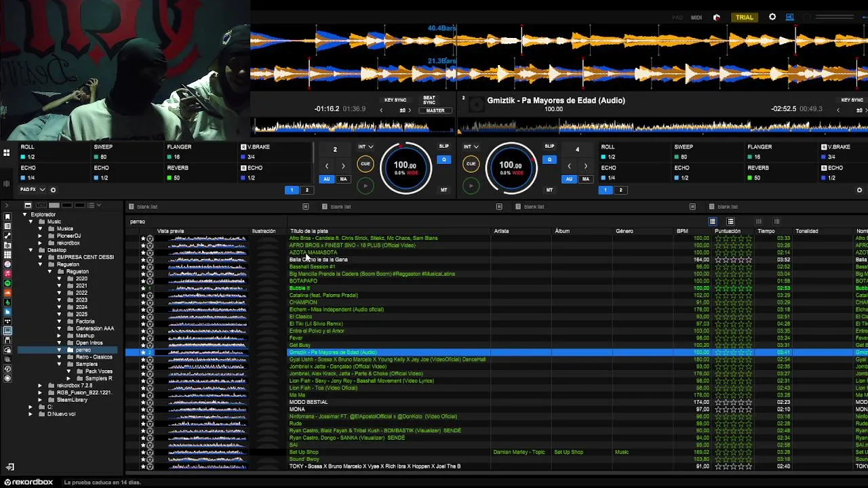868x488 pixels.
Task: Seek in left deck overview waveform
Action: click(x=353, y=127)
